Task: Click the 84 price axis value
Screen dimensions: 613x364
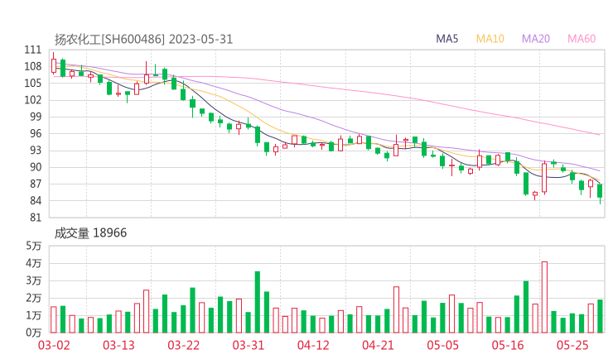Action: 36,201
